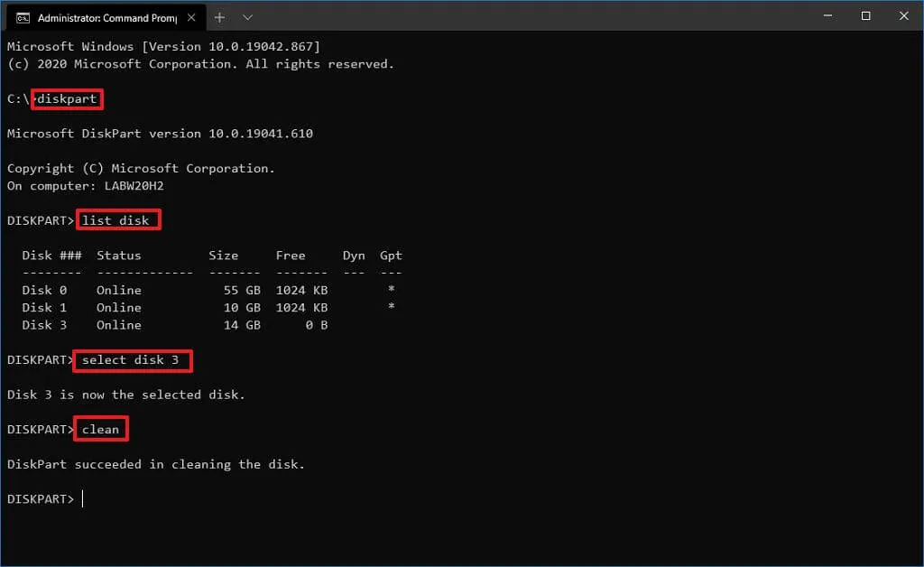Click the Status column header text

(118, 255)
